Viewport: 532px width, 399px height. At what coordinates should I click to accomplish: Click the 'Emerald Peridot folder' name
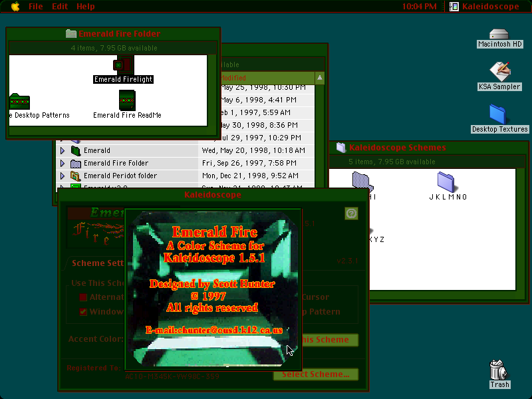(120, 176)
